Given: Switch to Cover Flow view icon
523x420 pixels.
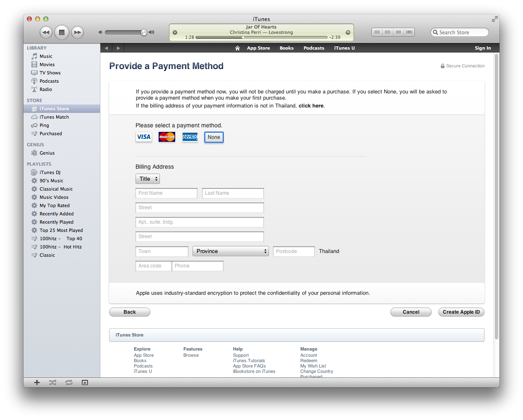Looking at the screenshot, I should tap(409, 32).
